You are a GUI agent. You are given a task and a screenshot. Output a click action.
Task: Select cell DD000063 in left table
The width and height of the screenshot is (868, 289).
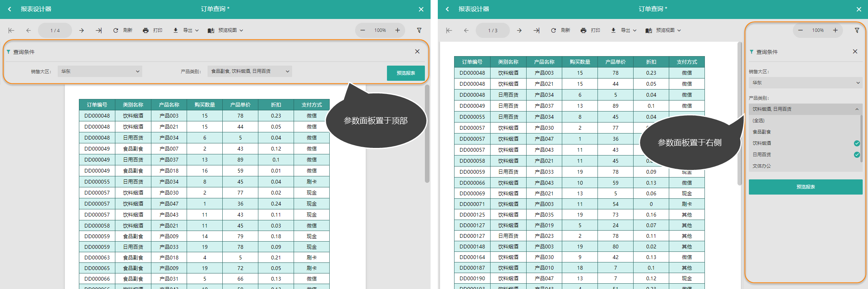tap(97, 258)
